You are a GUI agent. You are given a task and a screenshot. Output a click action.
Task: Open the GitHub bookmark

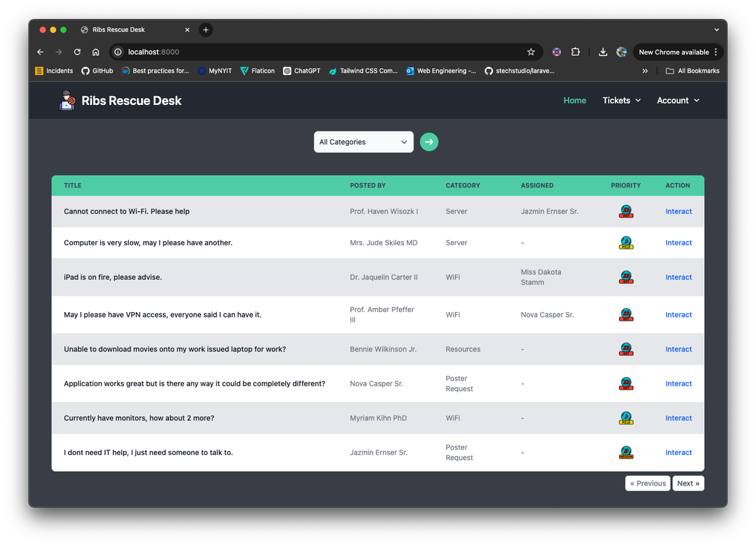(x=97, y=70)
